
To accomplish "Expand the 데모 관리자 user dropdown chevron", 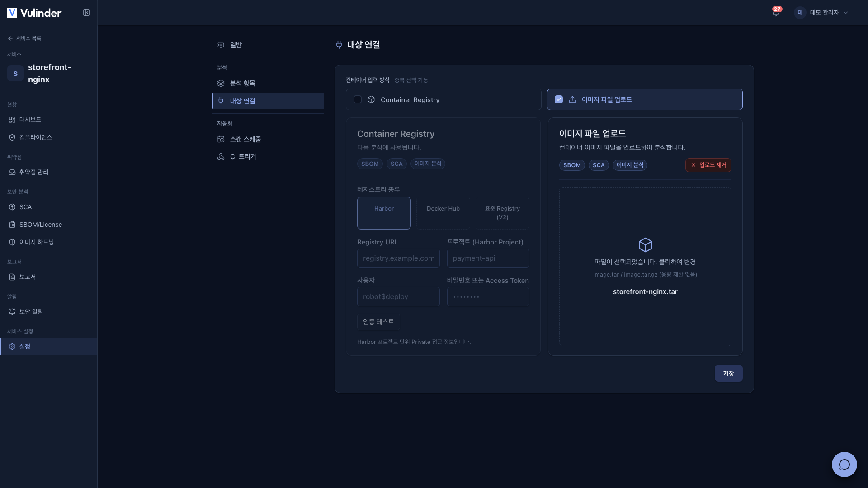I will click(x=846, y=13).
